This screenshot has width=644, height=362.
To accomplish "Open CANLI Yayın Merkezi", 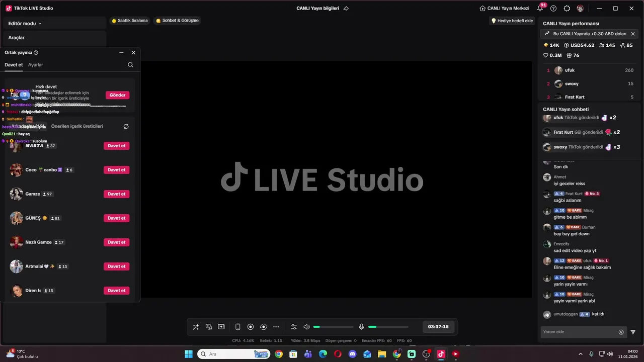I will (505, 9).
